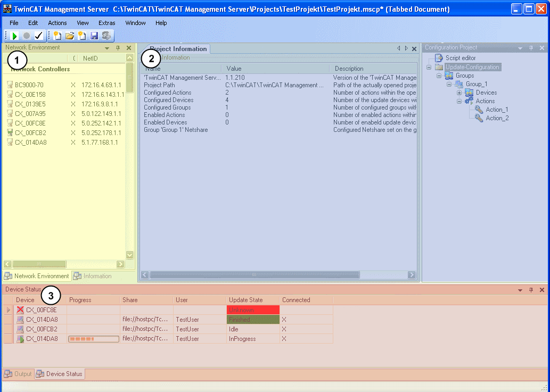Collapse the Group_1 tree node
This screenshot has width=550, height=392.
449,84
